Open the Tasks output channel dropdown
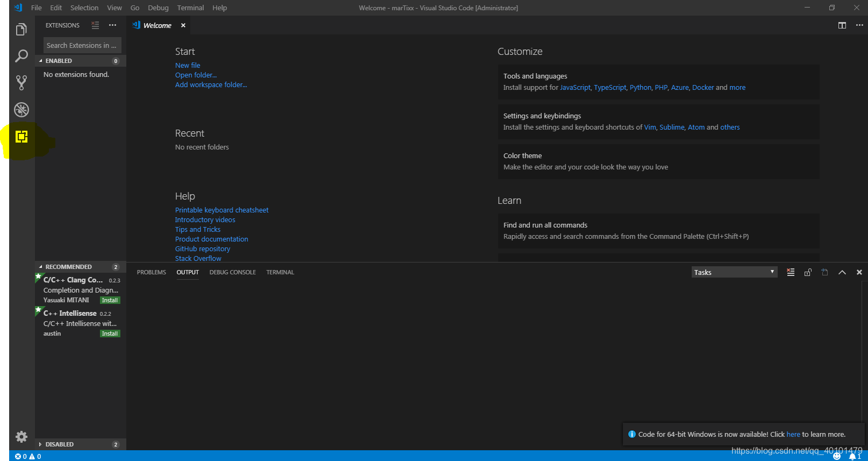868x461 pixels. tap(734, 272)
